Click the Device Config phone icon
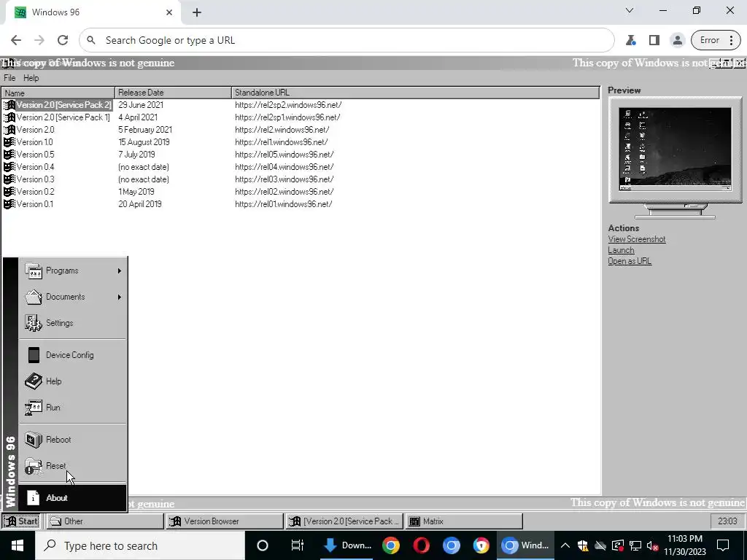747x560 pixels. pyautogui.click(x=34, y=355)
